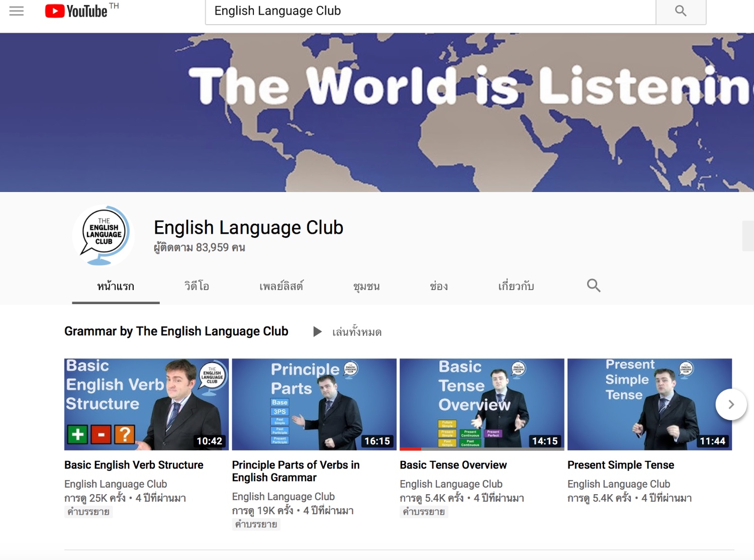Click channel name under Basic Tense Overview

[451, 484]
